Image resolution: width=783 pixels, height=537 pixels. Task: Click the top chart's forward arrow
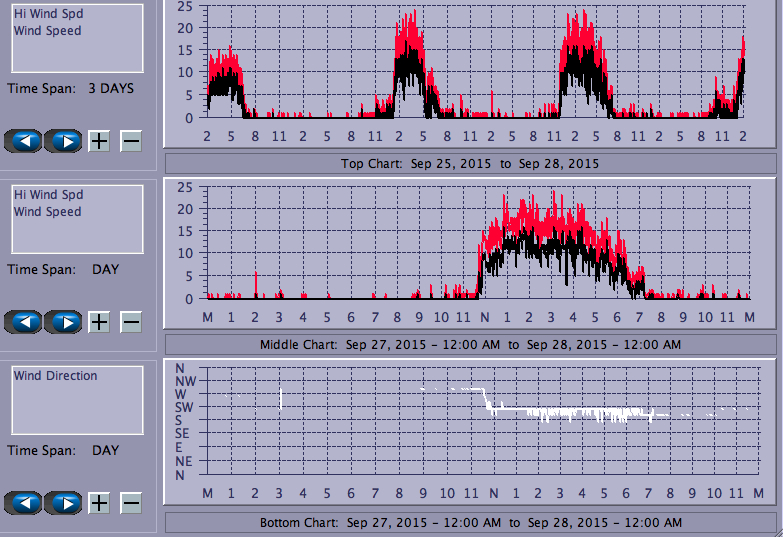tap(63, 141)
